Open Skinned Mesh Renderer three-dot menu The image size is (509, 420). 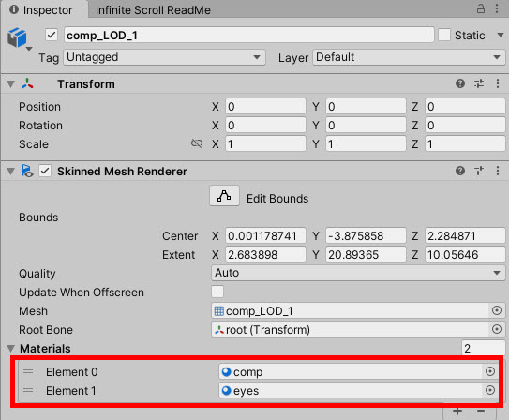[498, 171]
